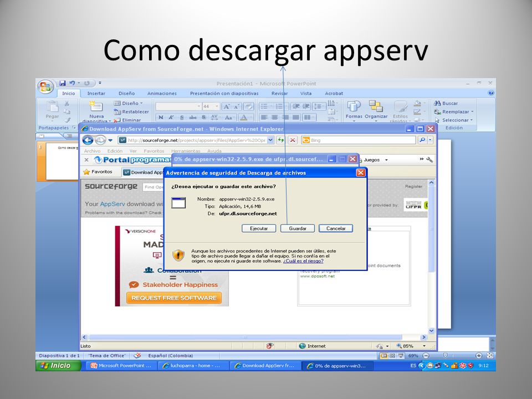Open the Formas shapes gallery
The image size is (532, 399).
[354, 110]
